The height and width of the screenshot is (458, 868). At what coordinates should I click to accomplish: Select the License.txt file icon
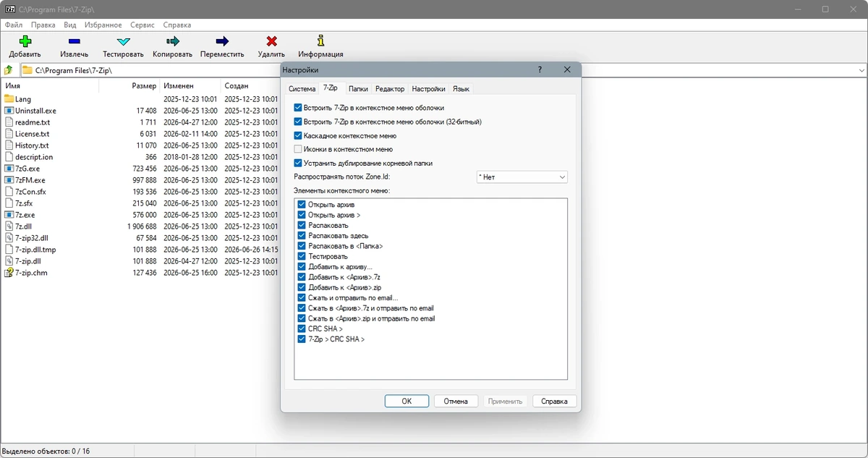(9, 134)
